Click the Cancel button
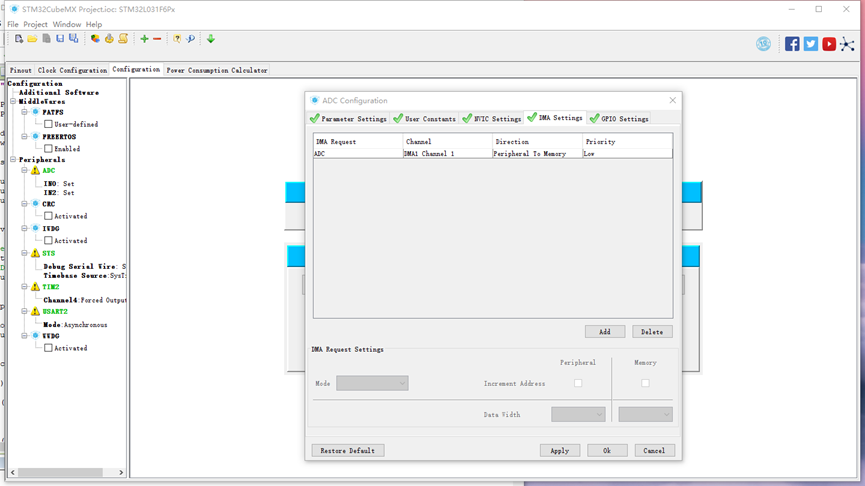 (x=654, y=451)
